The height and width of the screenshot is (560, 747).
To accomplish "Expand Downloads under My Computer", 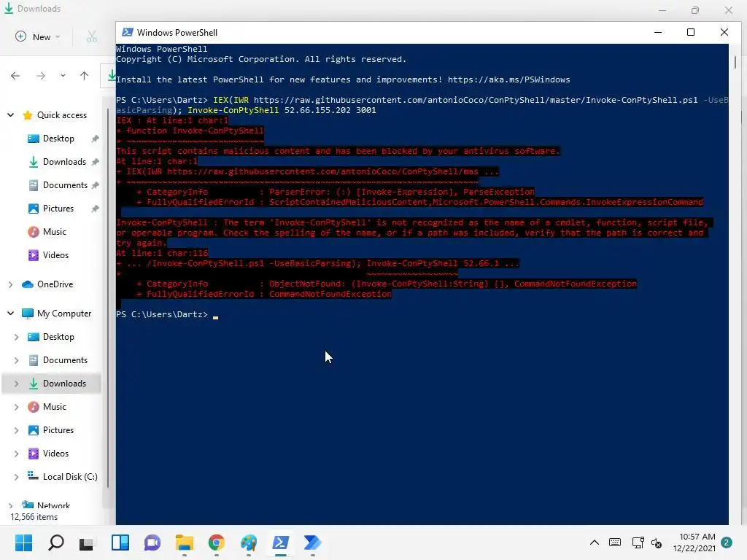I will click(16, 384).
